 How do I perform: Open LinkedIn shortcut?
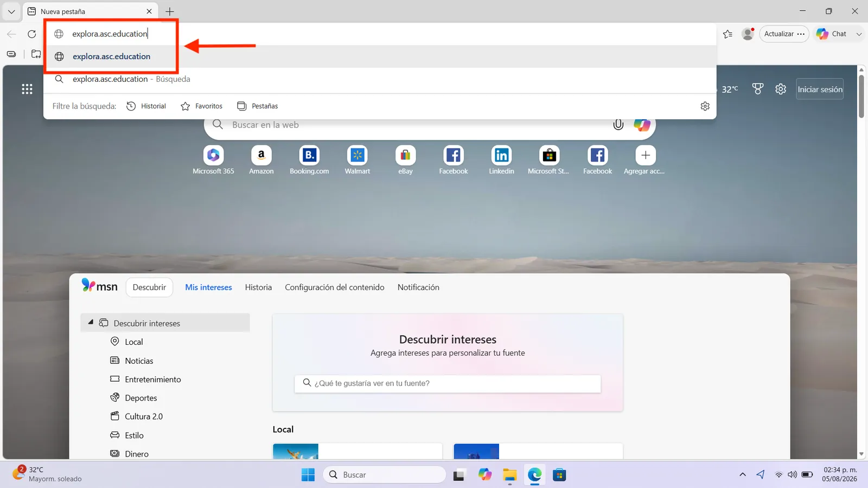(501, 160)
